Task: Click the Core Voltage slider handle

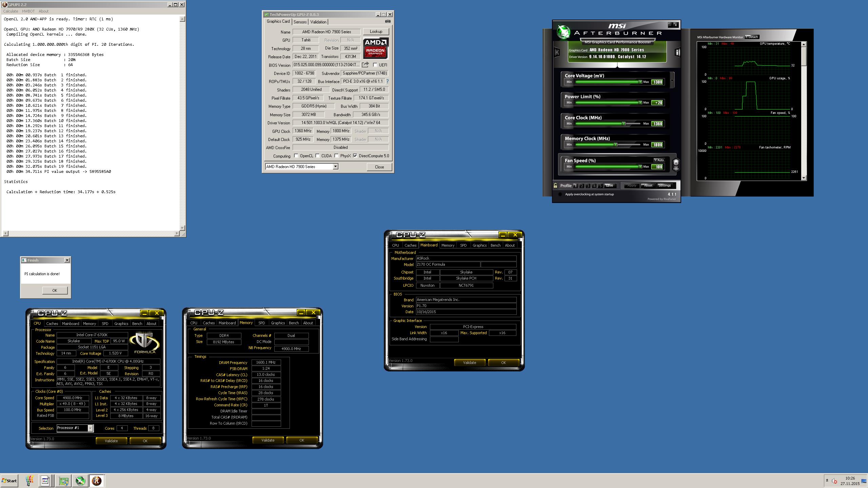Action: point(640,82)
